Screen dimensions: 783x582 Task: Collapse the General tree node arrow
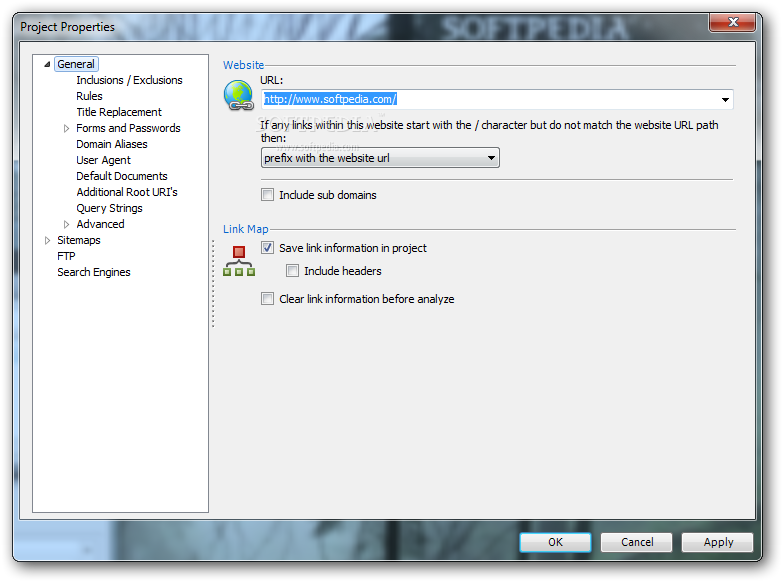(x=47, y=64)
